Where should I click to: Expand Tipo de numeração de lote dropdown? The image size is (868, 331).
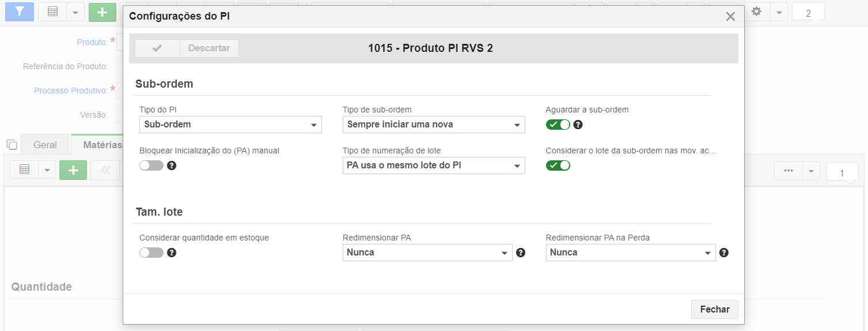click(x=434, y=165)
